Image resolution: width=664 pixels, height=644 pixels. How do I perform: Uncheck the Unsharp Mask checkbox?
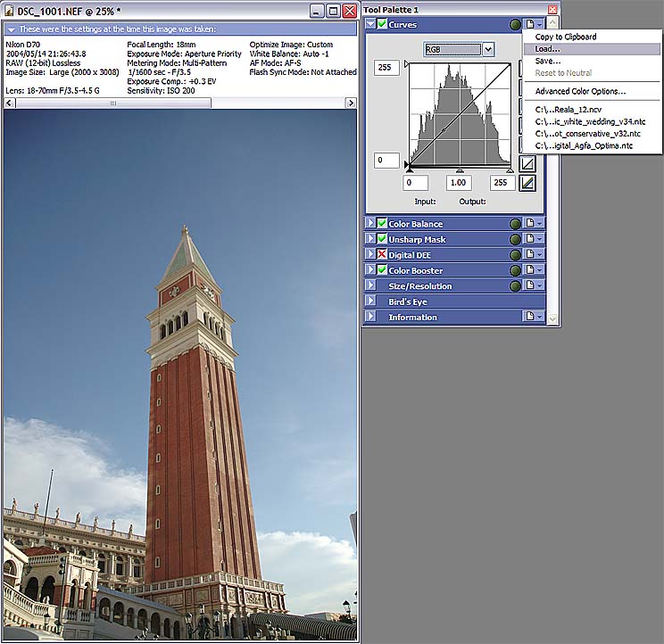pyautogui.click(x=382, y=240)
